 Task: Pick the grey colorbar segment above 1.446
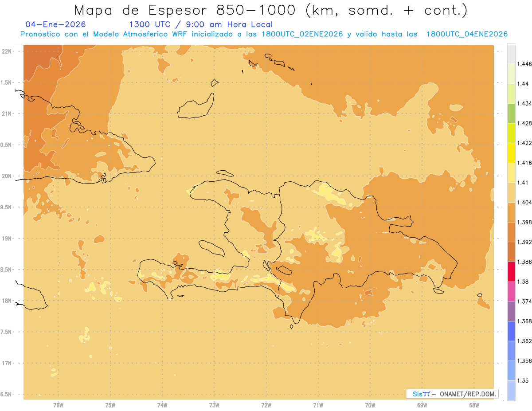click(x=511, y=54)
